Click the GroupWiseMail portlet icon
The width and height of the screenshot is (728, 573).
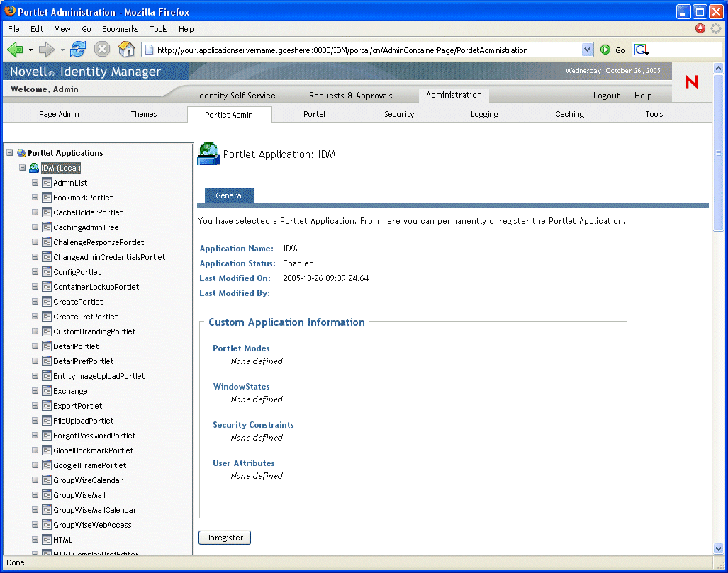pos(46,495)
